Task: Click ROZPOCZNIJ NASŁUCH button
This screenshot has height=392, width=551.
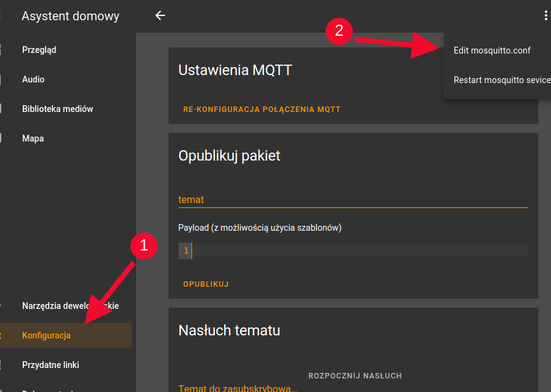Action: pos(355,376)
